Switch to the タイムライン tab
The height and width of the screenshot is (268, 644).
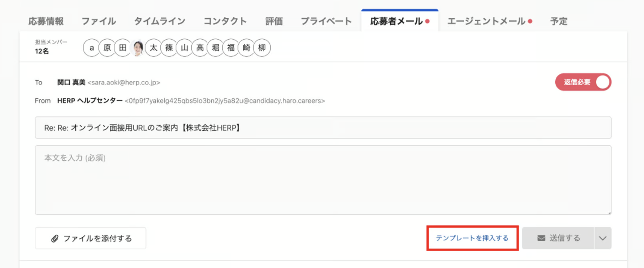(160, 21)
